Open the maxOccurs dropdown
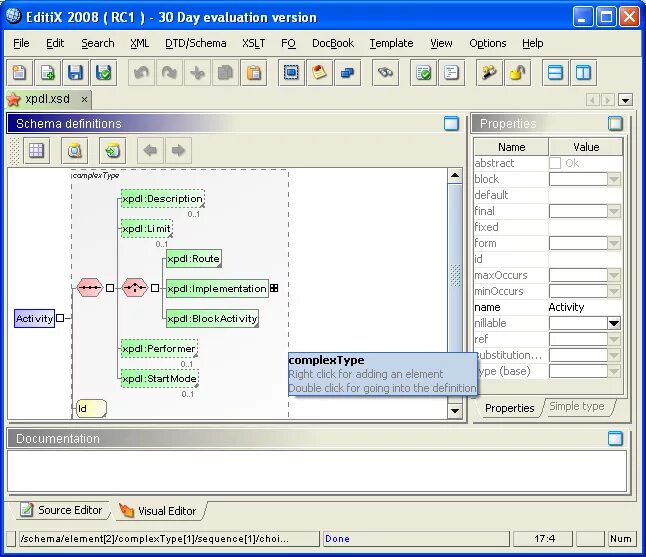The width and height of the screenshot is (646, 557). click(x=614, y=275)
